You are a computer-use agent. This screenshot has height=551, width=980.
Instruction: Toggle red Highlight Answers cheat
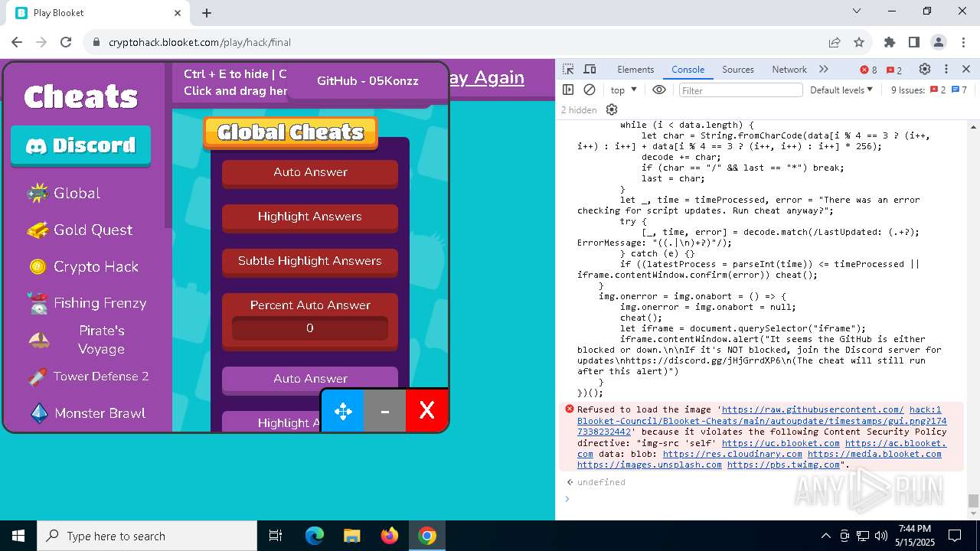point(310,217)
